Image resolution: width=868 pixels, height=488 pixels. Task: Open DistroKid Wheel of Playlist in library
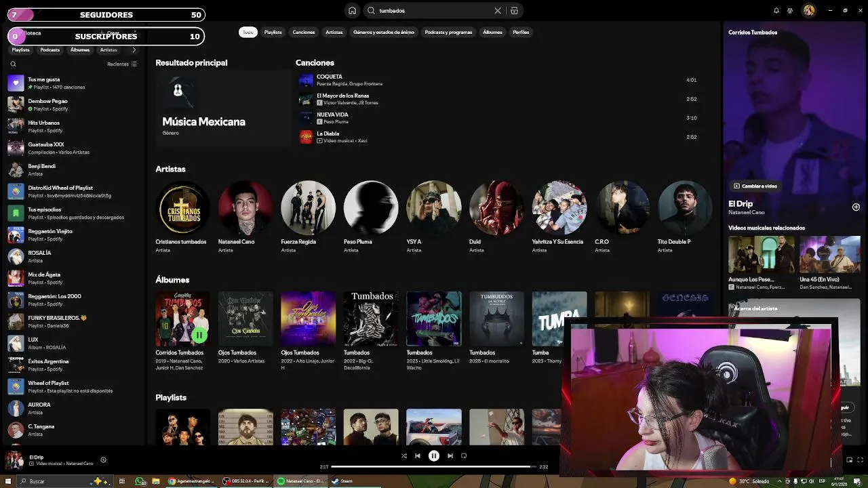[x=73, y=192]
